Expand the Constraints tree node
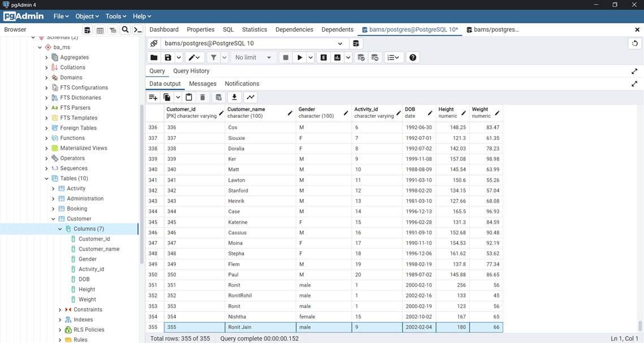 pyautogui.click(x=60, y=310)
